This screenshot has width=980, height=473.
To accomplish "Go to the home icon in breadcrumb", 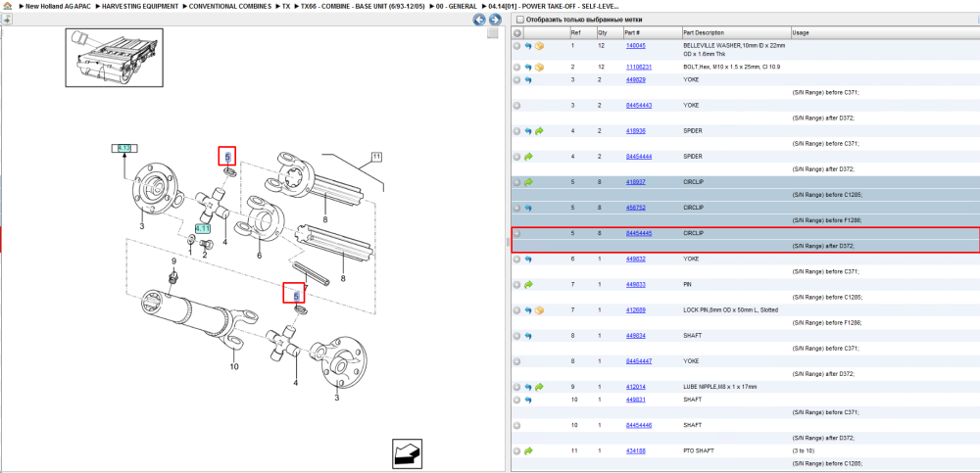I will click(x=7, y=6).
